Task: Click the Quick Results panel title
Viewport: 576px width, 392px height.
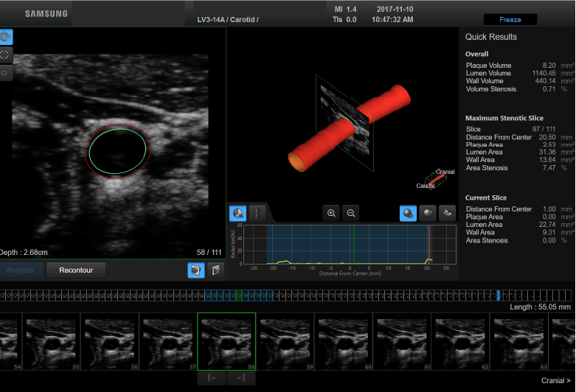Action: coord(490,37)
